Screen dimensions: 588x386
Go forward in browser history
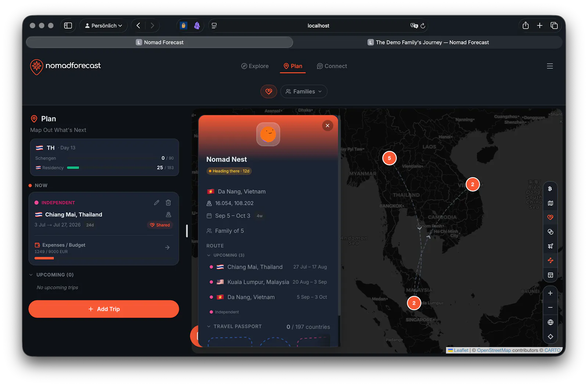click(x=152, y=26)
